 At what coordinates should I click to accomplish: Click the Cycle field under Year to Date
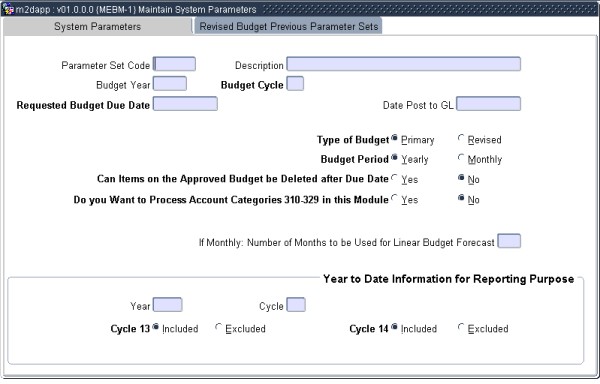tap(296, 305)
